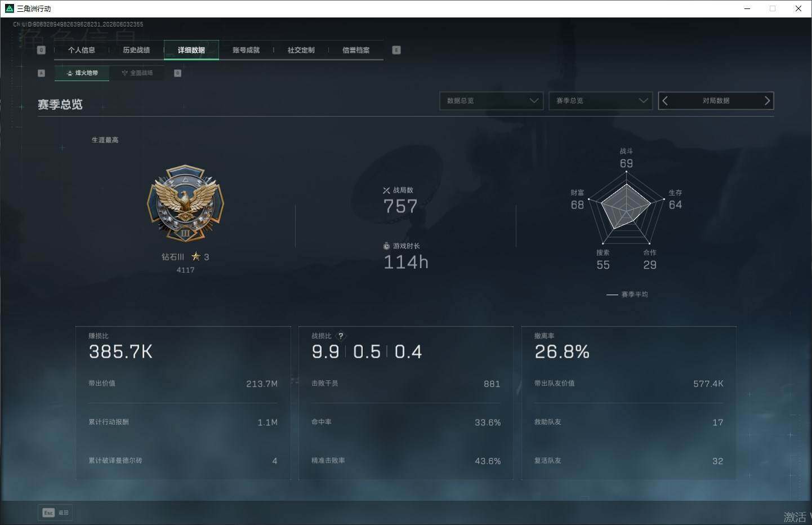The height and width of the screenshot is (525, 812).
Task: Click the 三角洲行动 app icon in title bar
Action: click(9, 8)
